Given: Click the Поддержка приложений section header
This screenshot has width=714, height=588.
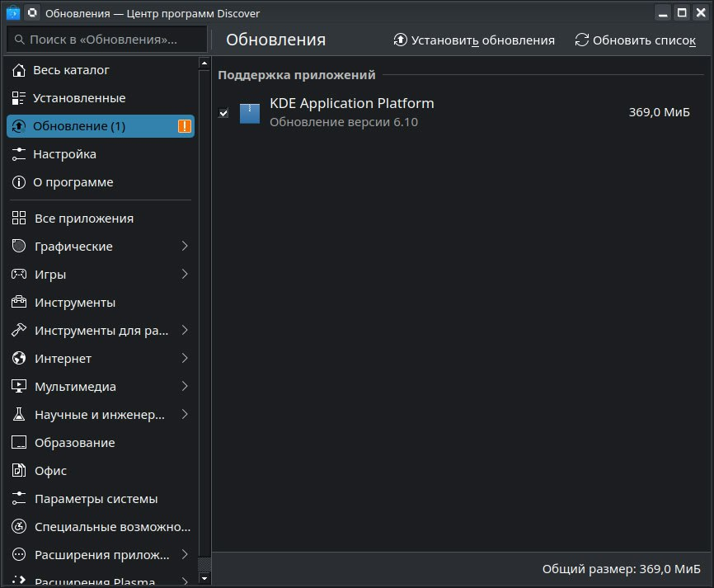Looking at the screenshot, I should (297, 75).
